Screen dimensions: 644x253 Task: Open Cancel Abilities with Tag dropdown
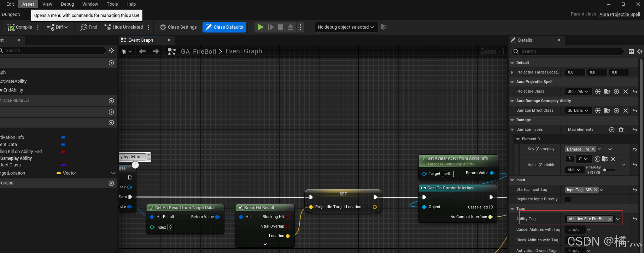(x=589, y=230)
